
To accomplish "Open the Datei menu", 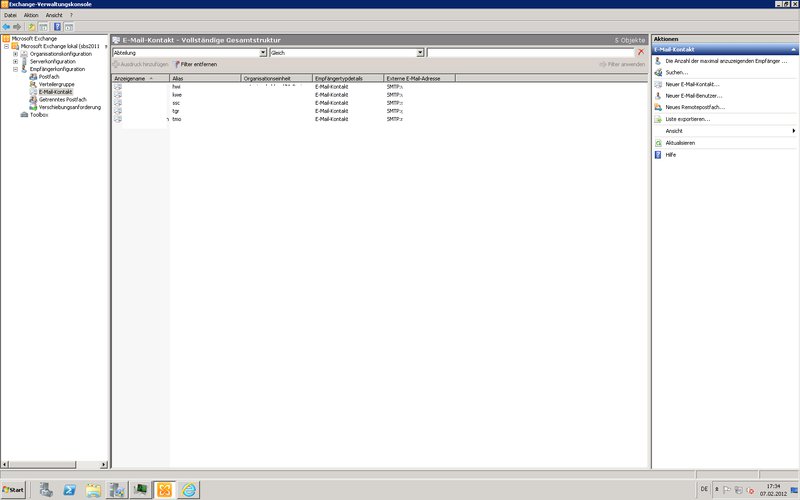I will click(10, 15).
